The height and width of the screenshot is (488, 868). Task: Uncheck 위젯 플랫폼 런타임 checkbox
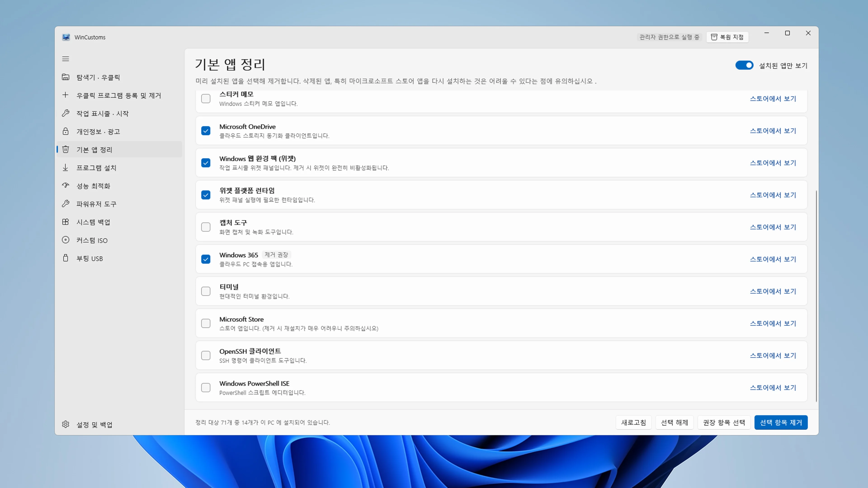point(205,195)
